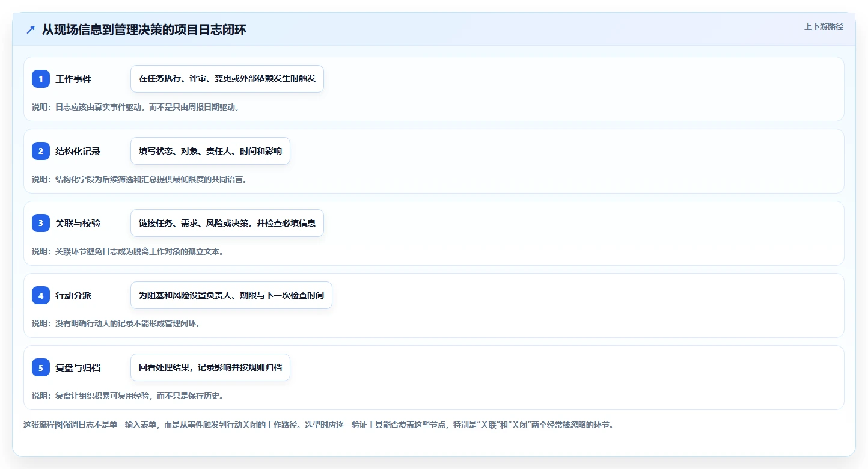
Task: Click the arrow icon beside the flow title
Action: (31, 30)
